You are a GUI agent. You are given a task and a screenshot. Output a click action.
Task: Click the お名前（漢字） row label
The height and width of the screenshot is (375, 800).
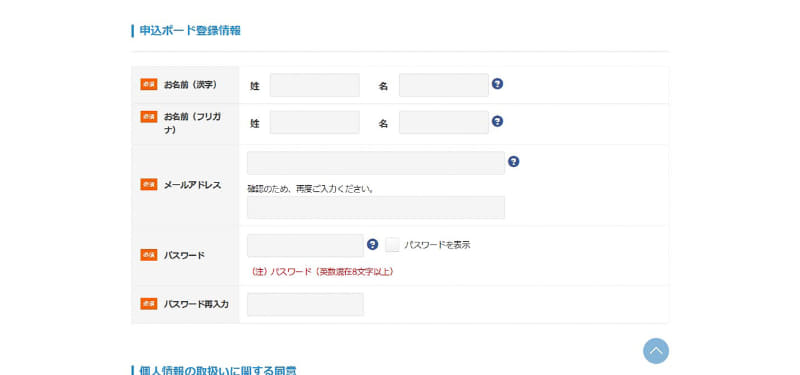point(190,85)
